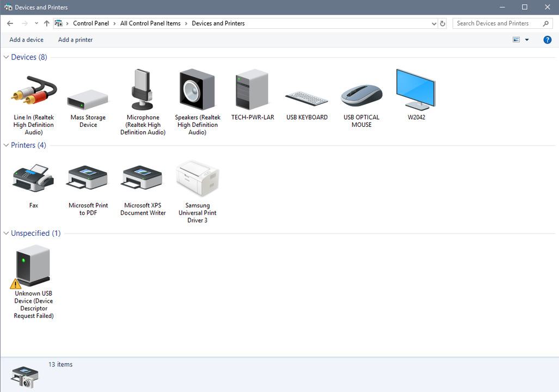Select the W2042 monitor icon

tap(416, 89)
